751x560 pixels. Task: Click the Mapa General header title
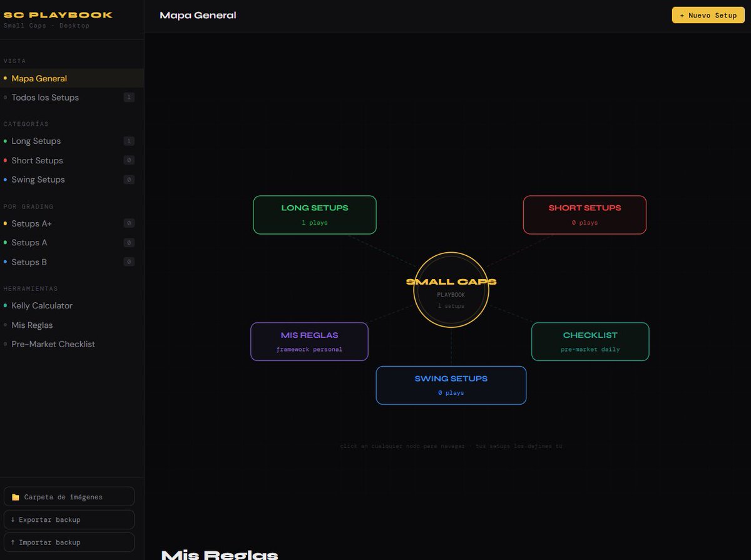pyautogui.click(x=198, y=15)
